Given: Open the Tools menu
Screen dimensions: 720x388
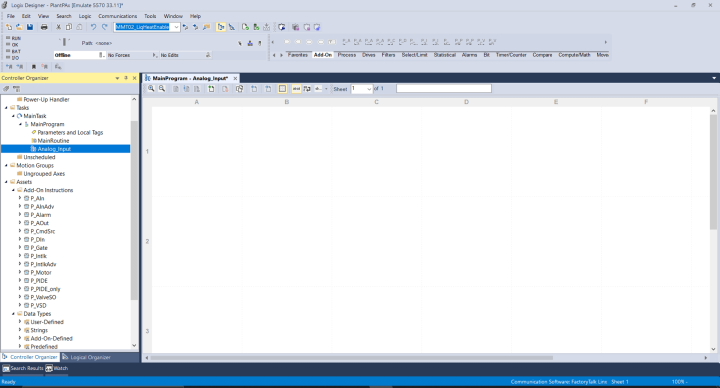Looking at the screenshot, I should 150,16.
